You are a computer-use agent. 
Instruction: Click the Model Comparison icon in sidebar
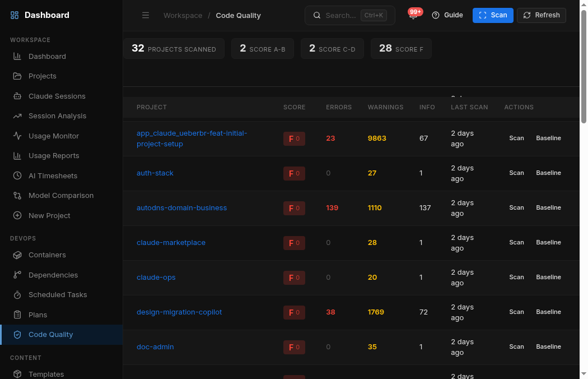[x=17, y=196]
